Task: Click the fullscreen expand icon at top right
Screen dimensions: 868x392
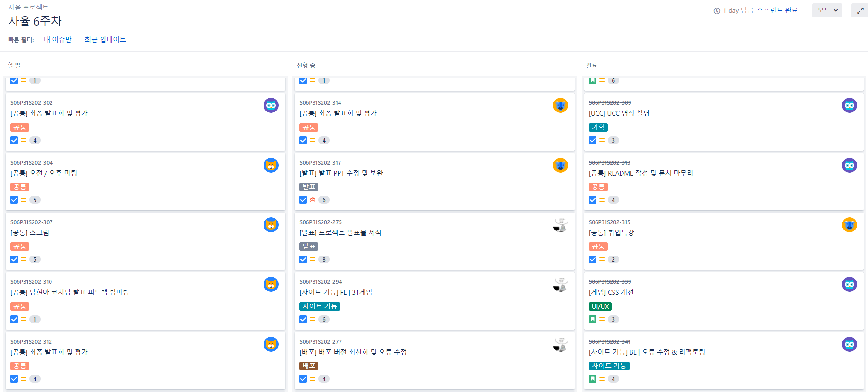Action: click(x=859, y=10)
